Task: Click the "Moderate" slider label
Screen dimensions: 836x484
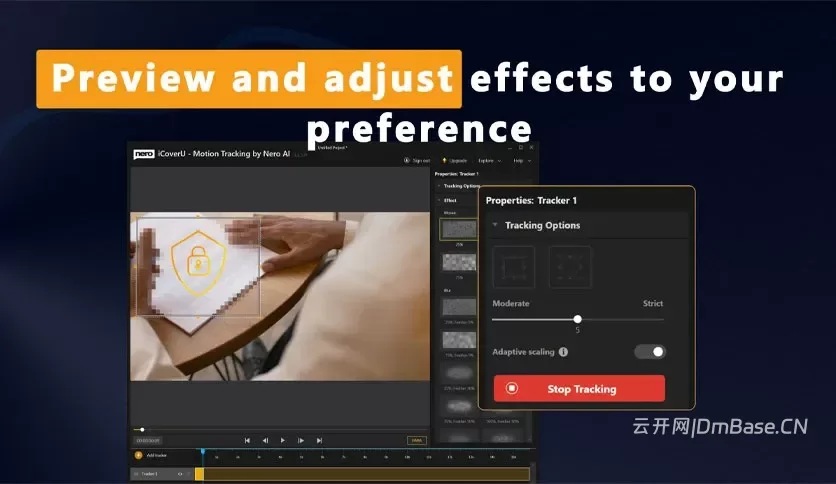Action: coord(511,303)
